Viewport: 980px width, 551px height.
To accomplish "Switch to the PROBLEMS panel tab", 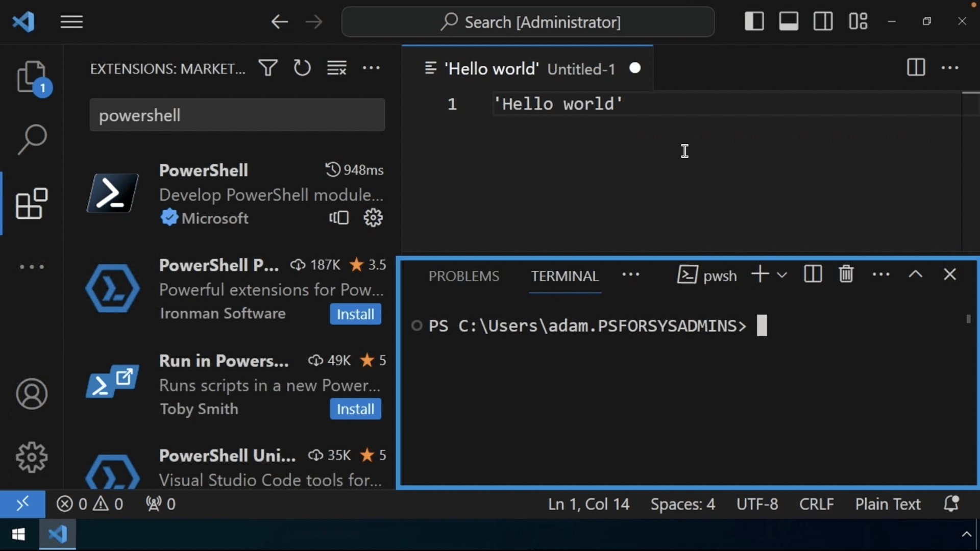I will pyautogui.click(x=464, y=276).
